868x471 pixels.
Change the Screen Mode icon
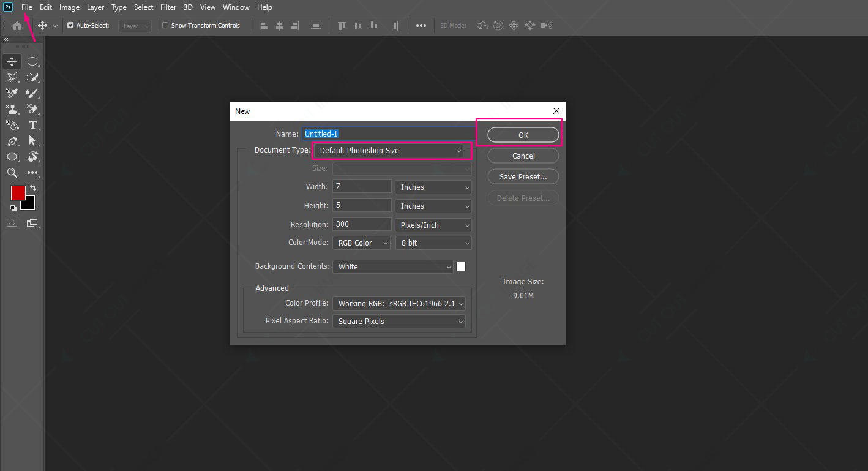tap(32, 223)
